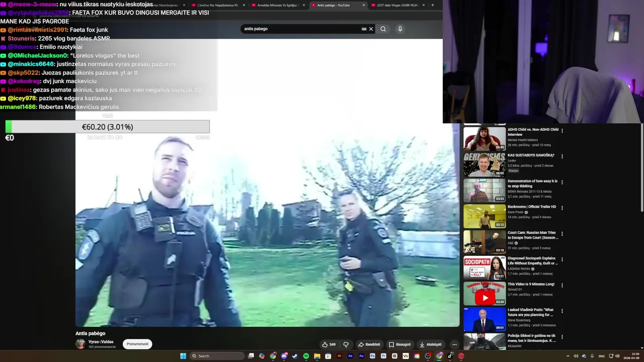The image size is (644, 362).
Task: Open the on-screen keyboard icon in search box
Action: point(364,29)
